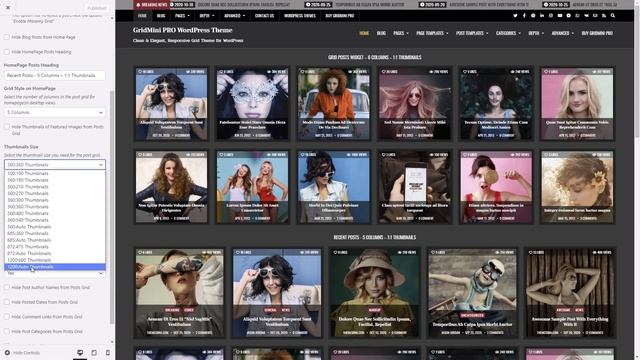
Task: Open Home in the main header menu
Action: [364, 33]
